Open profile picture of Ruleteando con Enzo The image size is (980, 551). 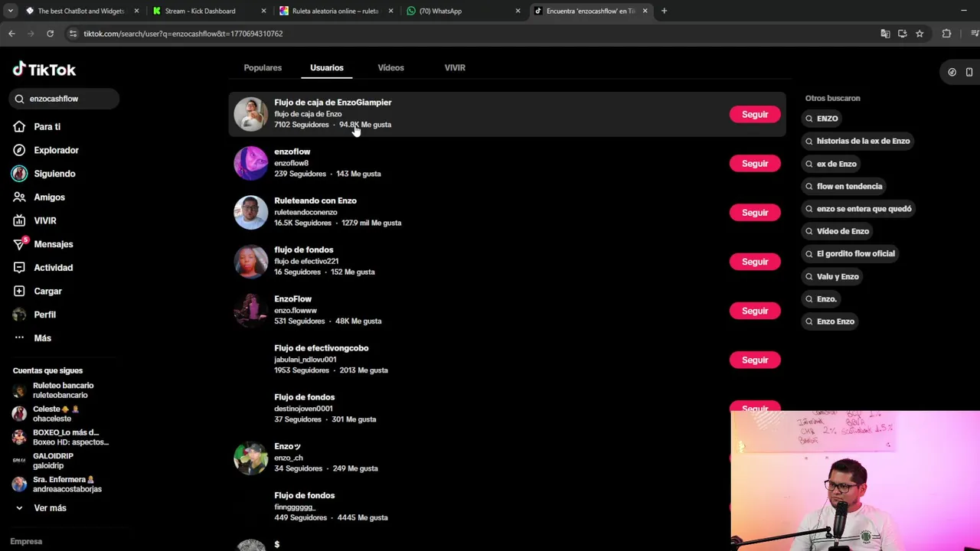point(250,212)
